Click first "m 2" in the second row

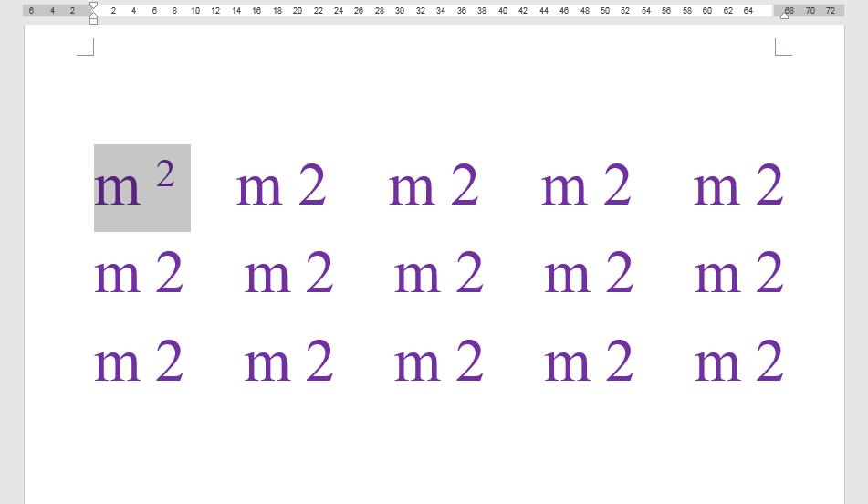pyautogui.click(x=139, y=272)
